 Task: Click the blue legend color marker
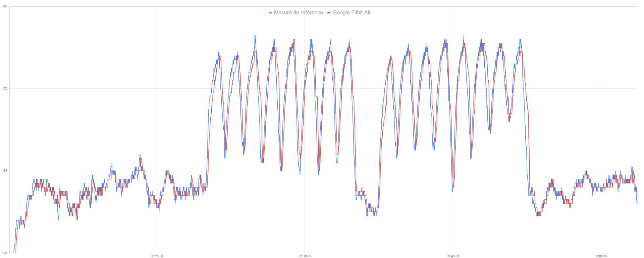[270, 13]
